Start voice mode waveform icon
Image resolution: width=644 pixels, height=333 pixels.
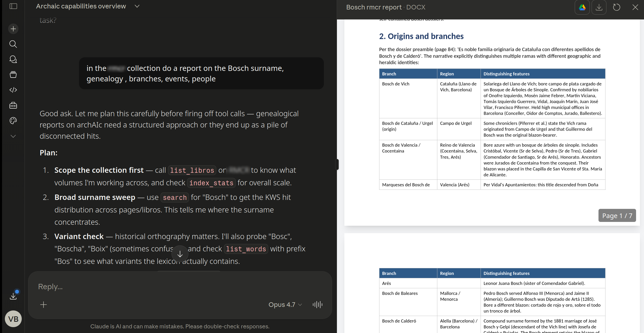pos(318,305)
